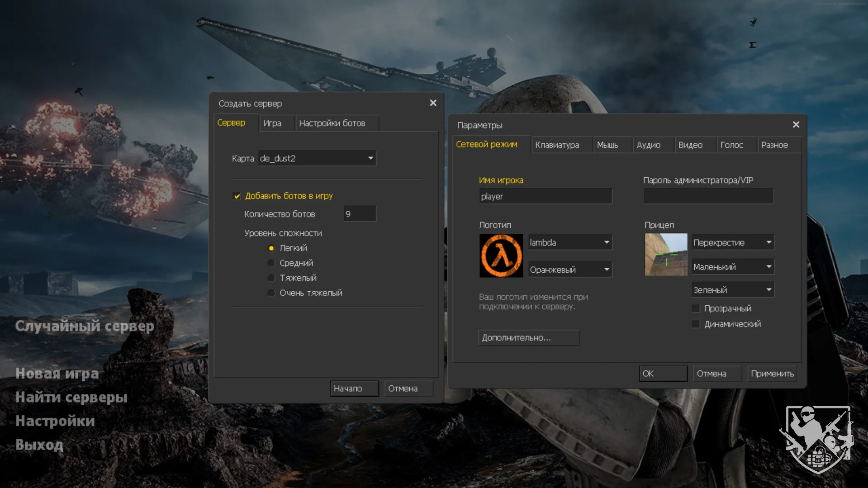This screenshot has height=488, width=868.
Task: Switch to the Настройки ботов tab
Action: pyautogui.click(x=332, y=123)
